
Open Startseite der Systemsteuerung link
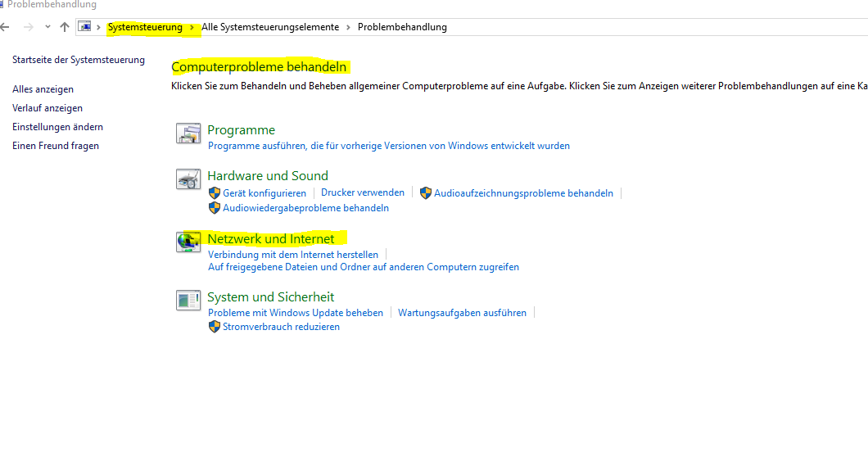79,60
